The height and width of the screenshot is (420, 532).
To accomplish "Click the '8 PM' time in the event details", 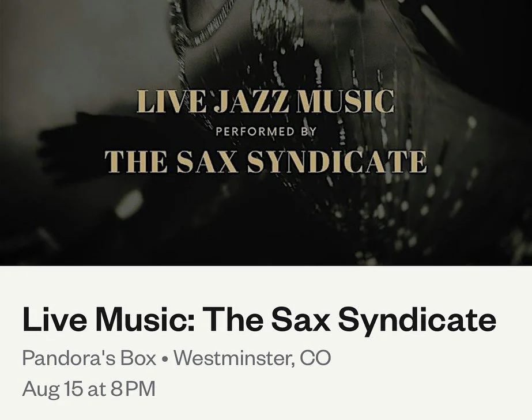I will click(133, 389).
